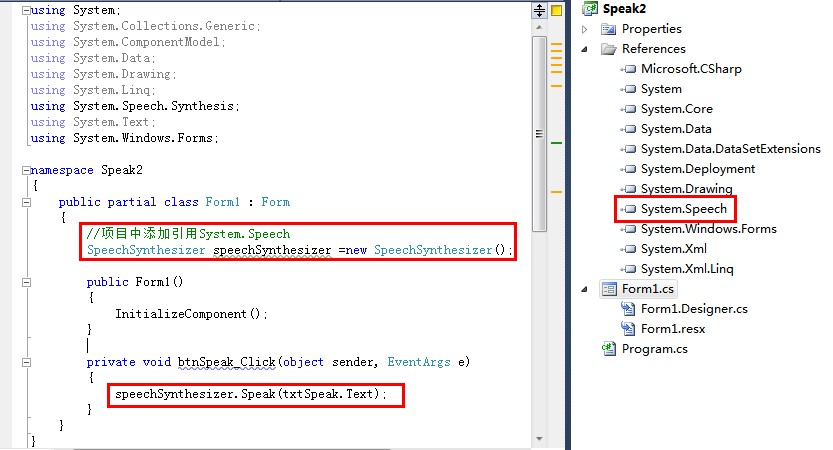Click 'System.Windows.Forms' in using line
The width and height of the screenshot is (833, 450).
[143, 138]
